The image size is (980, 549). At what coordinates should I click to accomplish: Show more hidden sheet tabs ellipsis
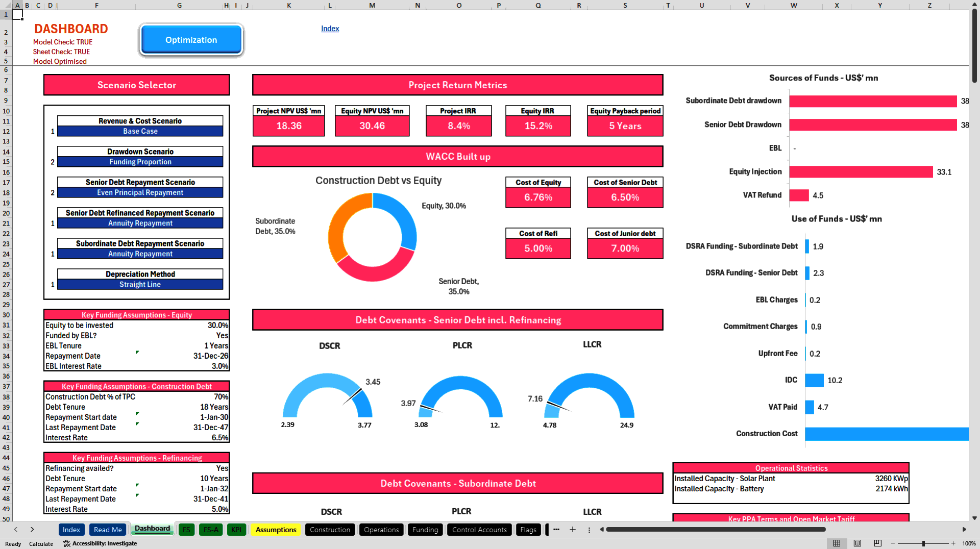point(556,530)
